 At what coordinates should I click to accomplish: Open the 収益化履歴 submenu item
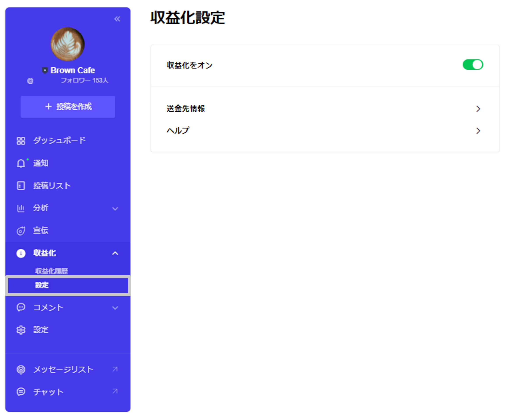51,271
